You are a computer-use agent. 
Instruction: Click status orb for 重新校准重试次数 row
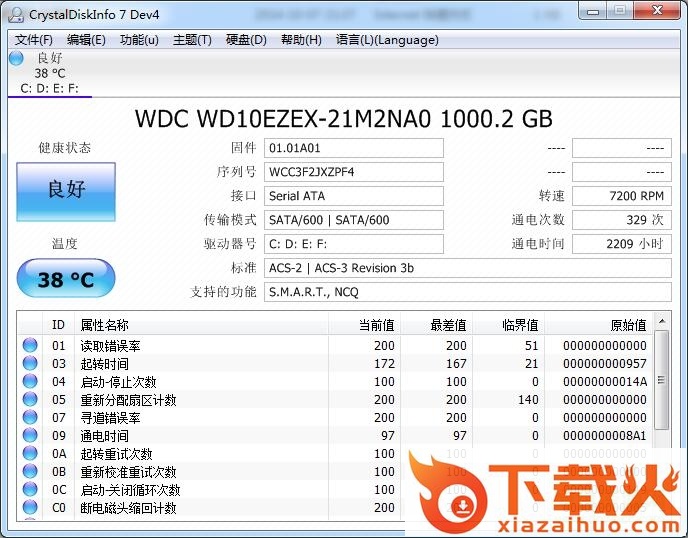tap(30, 471)
